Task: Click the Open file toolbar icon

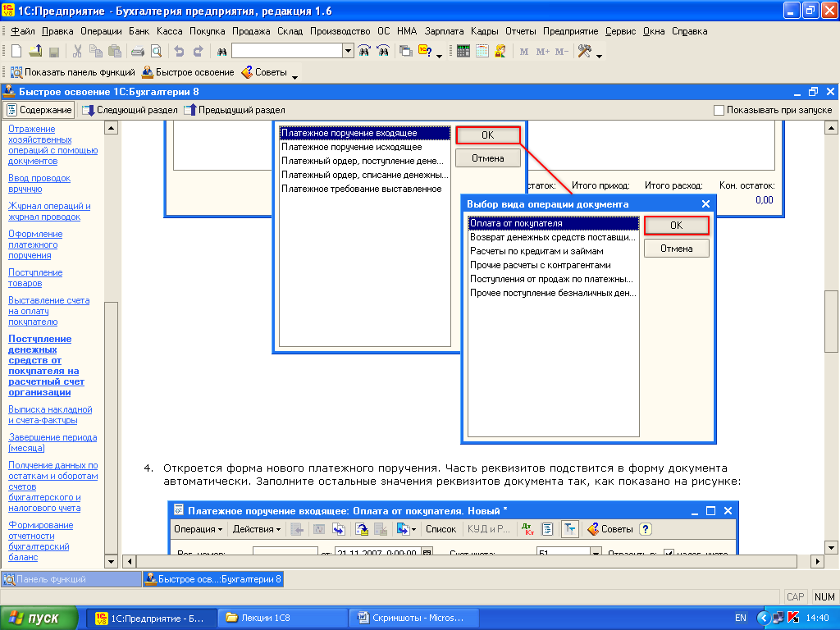Action: point(35,52)
